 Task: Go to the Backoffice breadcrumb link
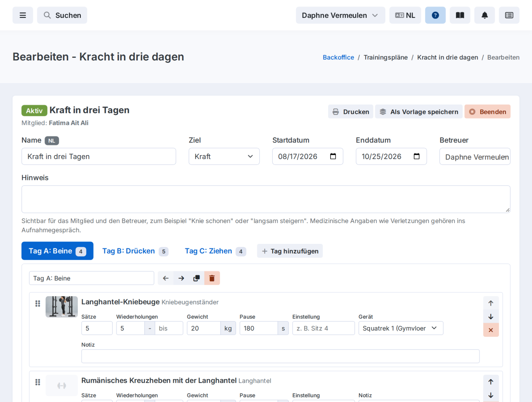338,57
